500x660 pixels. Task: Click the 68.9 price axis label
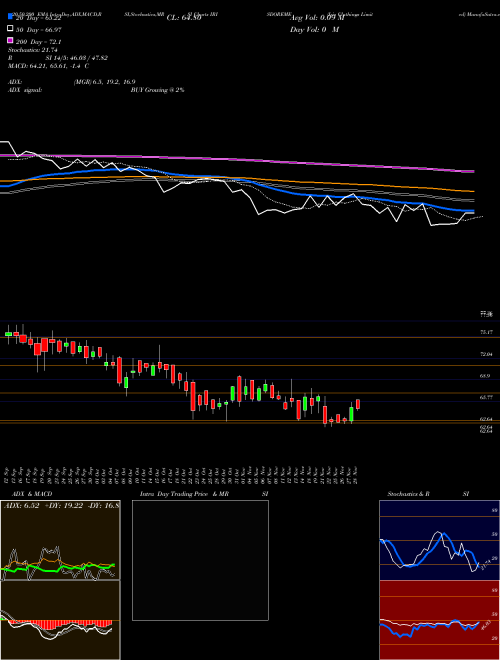click(x=485, y=376)
